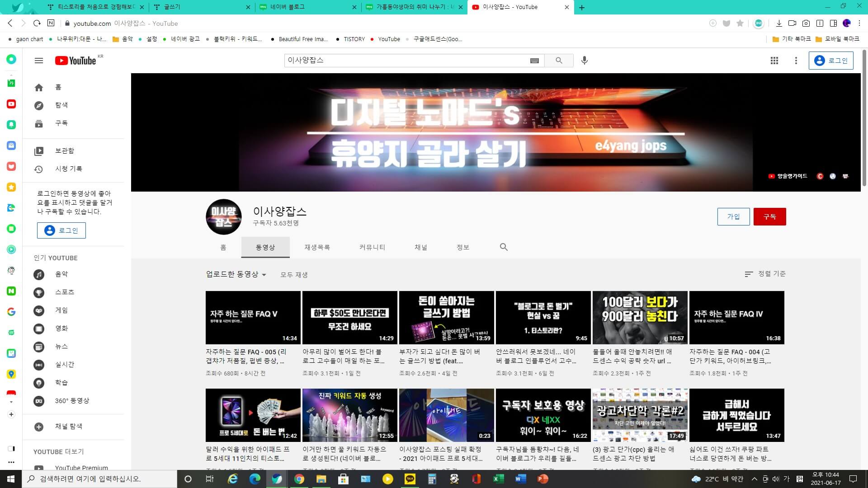Click the Join (가입) button
Image resolution: width=868 pixels, height=488 pixels.
pos(733,216)
